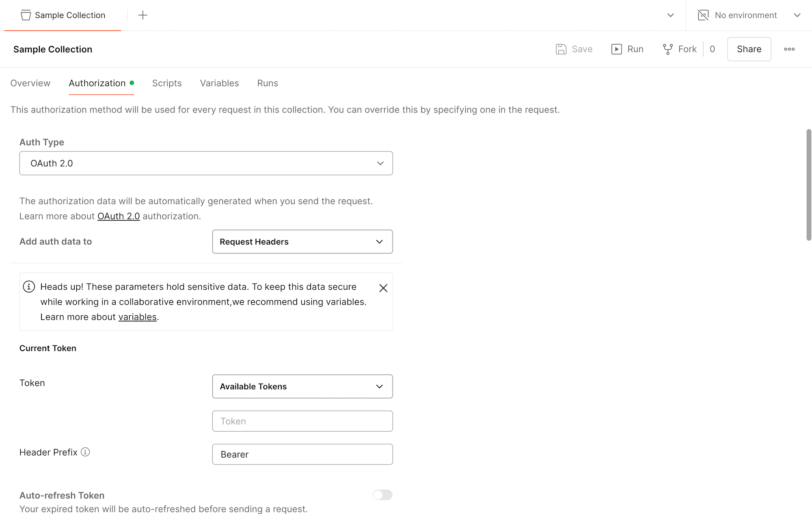The height and width of the screenshot is (514, 812).
Task: Click the info icon next to Header Prefix
Action: tap(85, 452)
